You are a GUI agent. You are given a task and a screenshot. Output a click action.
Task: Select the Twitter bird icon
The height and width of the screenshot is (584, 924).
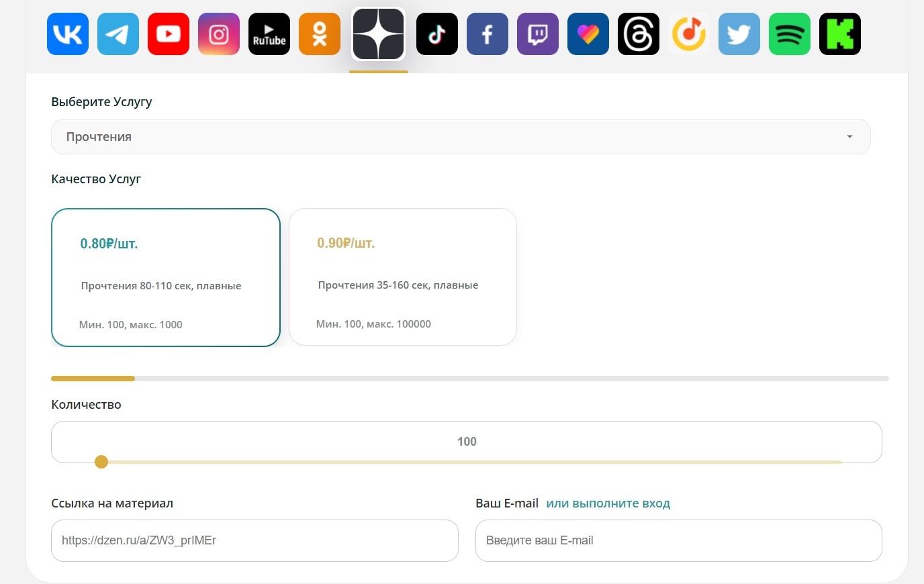[739, 34]
